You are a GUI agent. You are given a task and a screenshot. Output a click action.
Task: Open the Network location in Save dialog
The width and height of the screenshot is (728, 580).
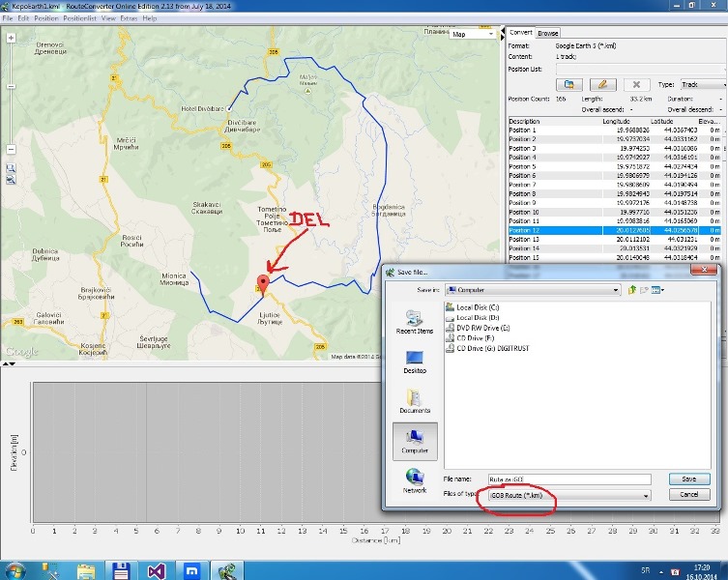(x=414, y=479)
